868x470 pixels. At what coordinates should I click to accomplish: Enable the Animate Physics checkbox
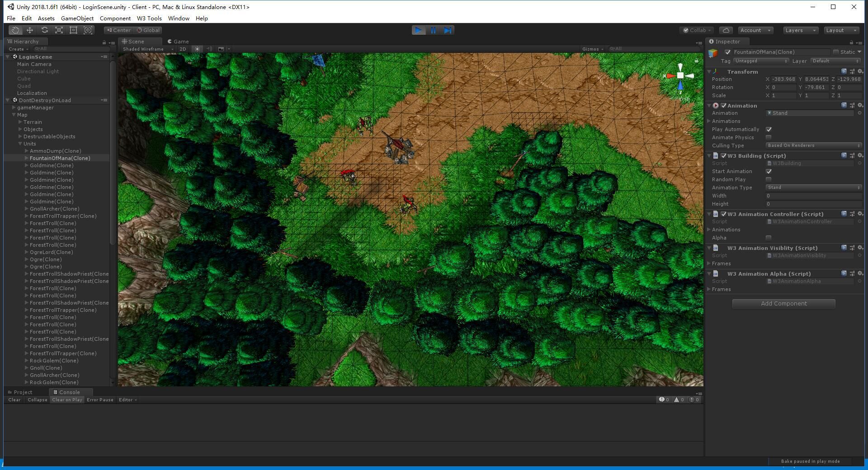[x=769, y=137]
